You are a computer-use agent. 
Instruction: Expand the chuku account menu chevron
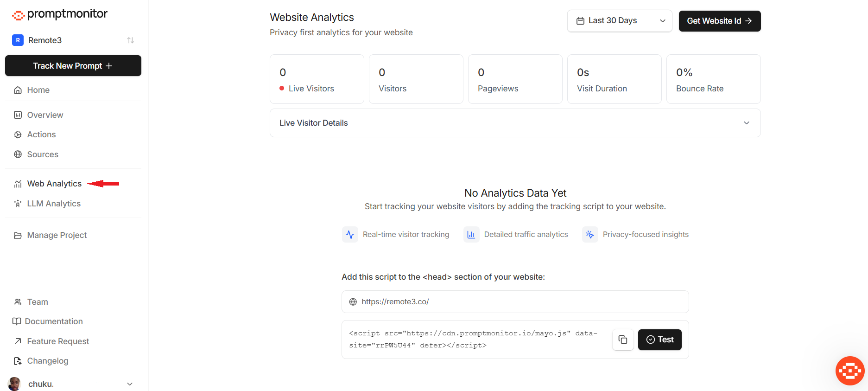130,384
